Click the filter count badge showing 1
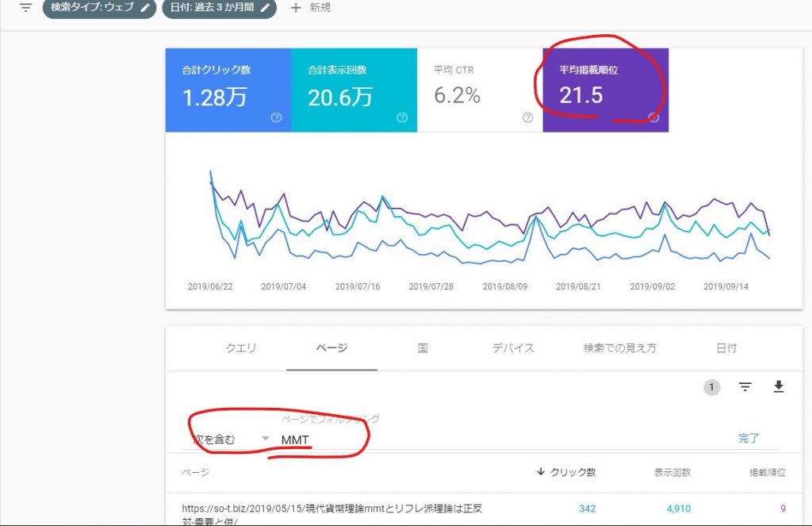This screenshot has height=526, width=812. click(x=711, y=387)
